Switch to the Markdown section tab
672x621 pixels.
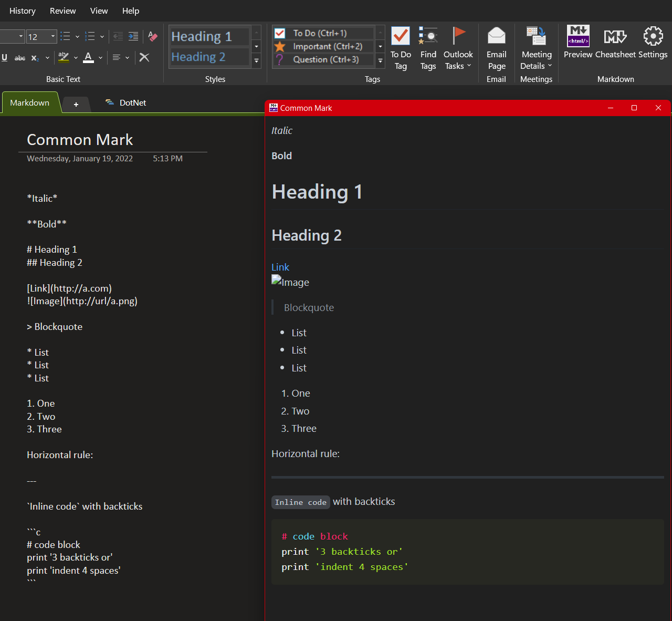click(30, 102)
